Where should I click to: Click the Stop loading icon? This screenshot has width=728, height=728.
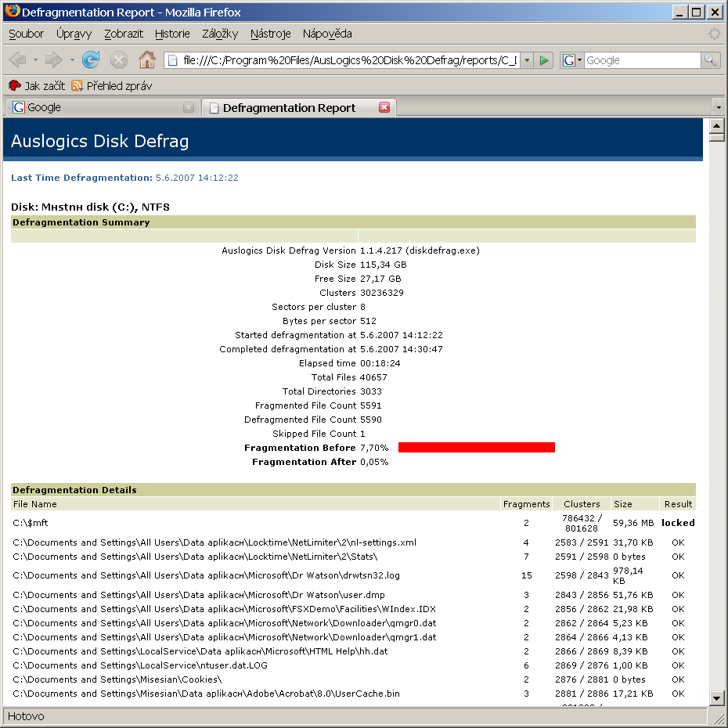(119, 60)
